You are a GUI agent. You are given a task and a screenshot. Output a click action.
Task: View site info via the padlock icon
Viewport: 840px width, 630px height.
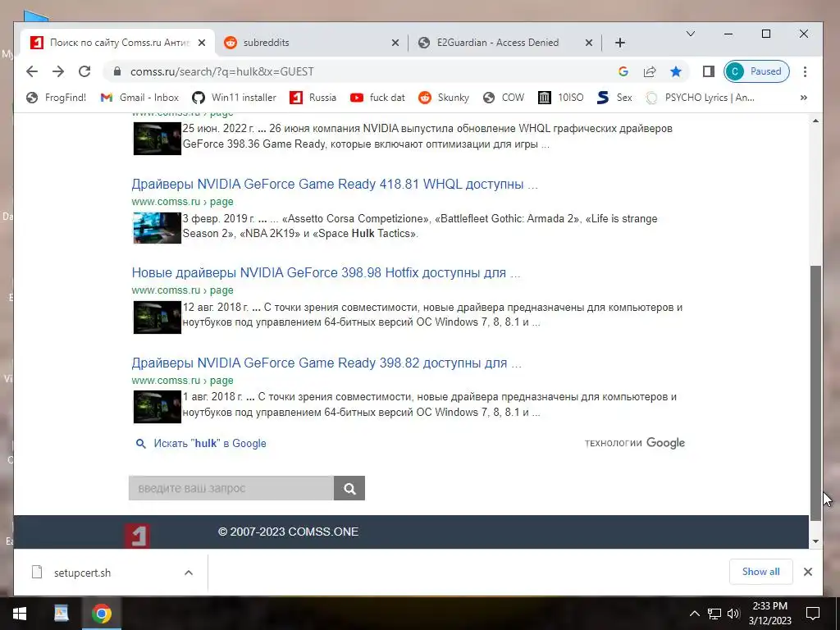(117, 71)
